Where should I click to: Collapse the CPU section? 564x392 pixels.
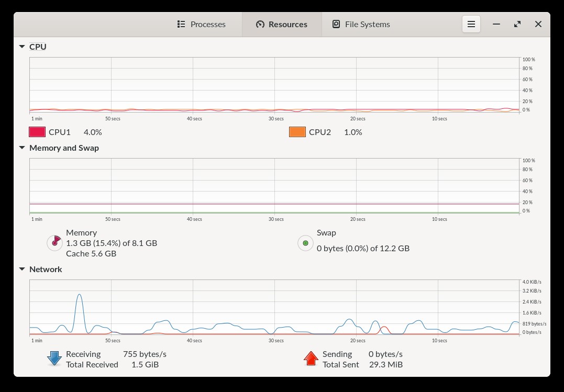point(22,47)
